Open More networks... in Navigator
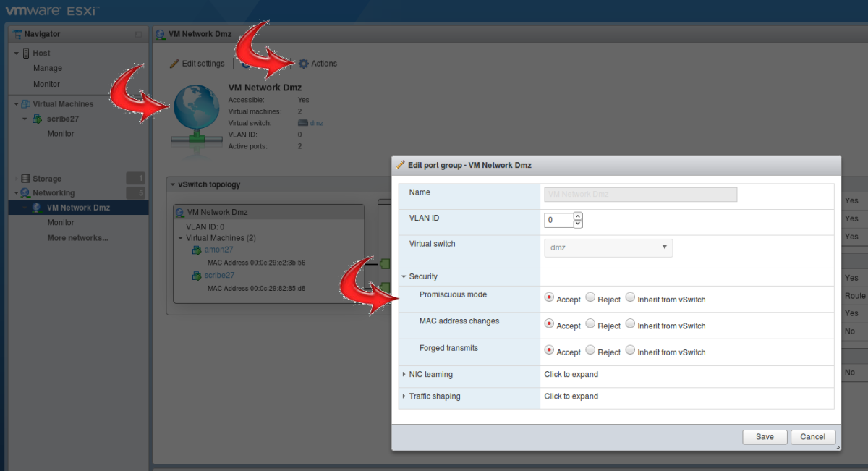Image resolution: width=868 pixels, height=471 pixels. (x=77, y=238)
